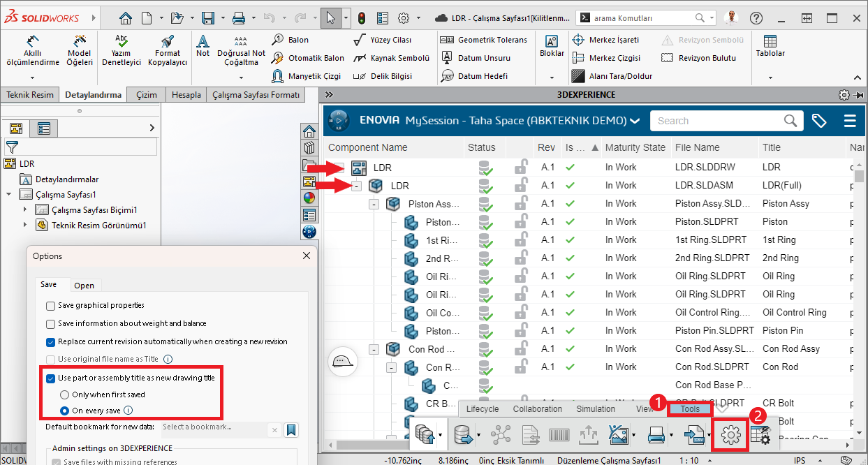Select the Only when first saved radio
This screenshot has width=868, height=465.
(x=65, y=395)
